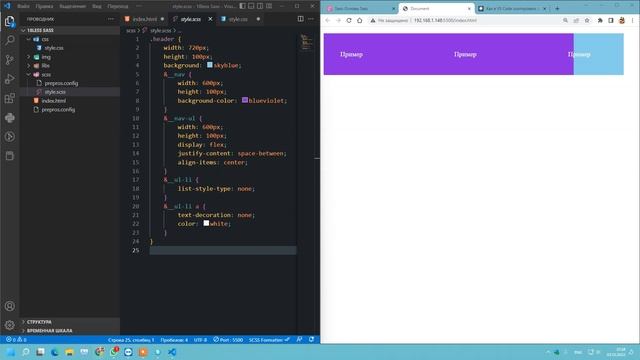Image resolution: width=640 pixels, height=360 pixels.
Task: Click the line and column status item
Action: click(x=131, y=340)
